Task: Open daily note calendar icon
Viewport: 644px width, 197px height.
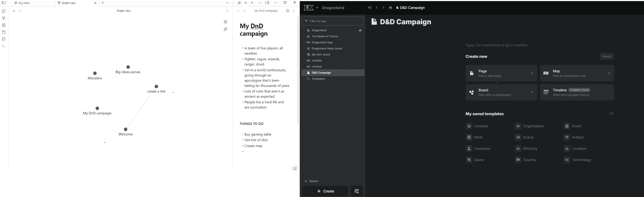Action: 4,32
